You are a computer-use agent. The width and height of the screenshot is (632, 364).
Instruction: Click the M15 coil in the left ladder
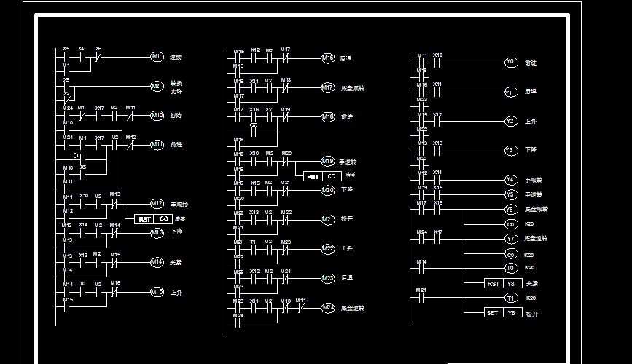[x=157, y=292]
